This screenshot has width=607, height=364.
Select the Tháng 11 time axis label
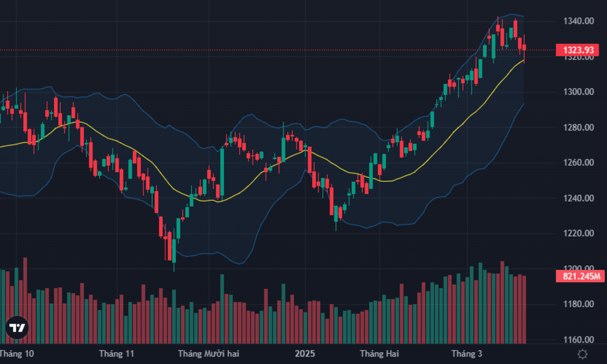(x=117, y=354)
